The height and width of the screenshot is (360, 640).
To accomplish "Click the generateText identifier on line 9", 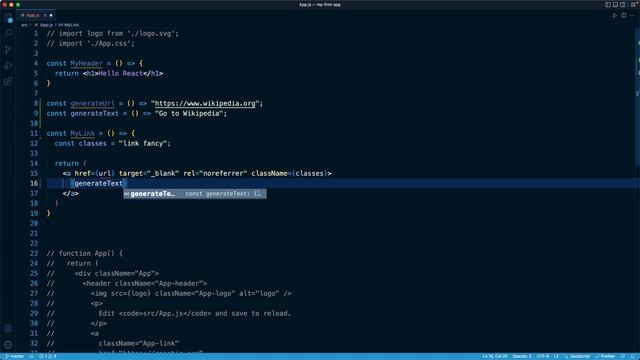I will tap(94, 113).
